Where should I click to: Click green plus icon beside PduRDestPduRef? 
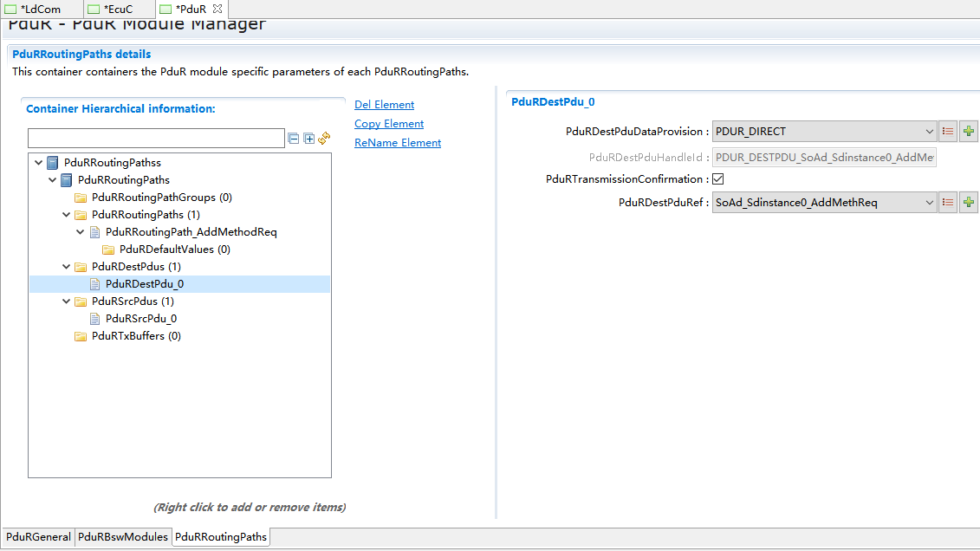[969, 203]
